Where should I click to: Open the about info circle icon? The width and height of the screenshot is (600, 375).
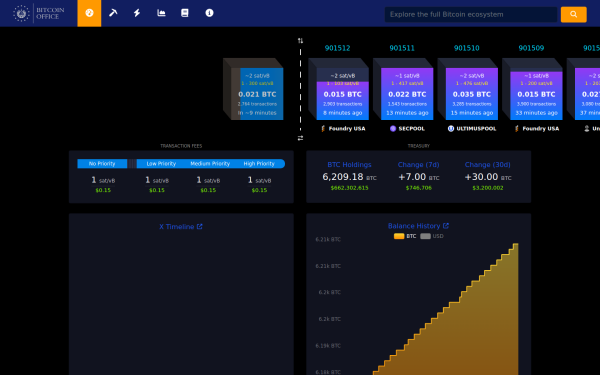209,13
